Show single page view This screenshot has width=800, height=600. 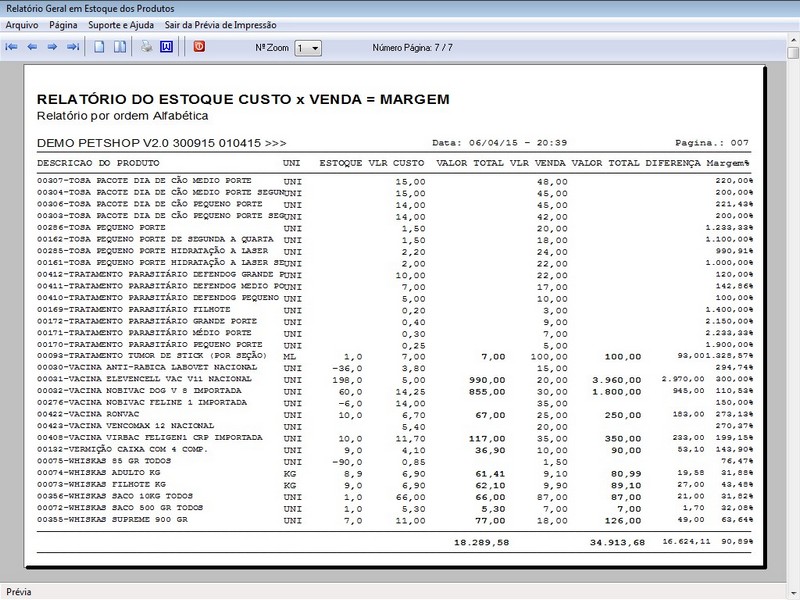pos(99,47)
